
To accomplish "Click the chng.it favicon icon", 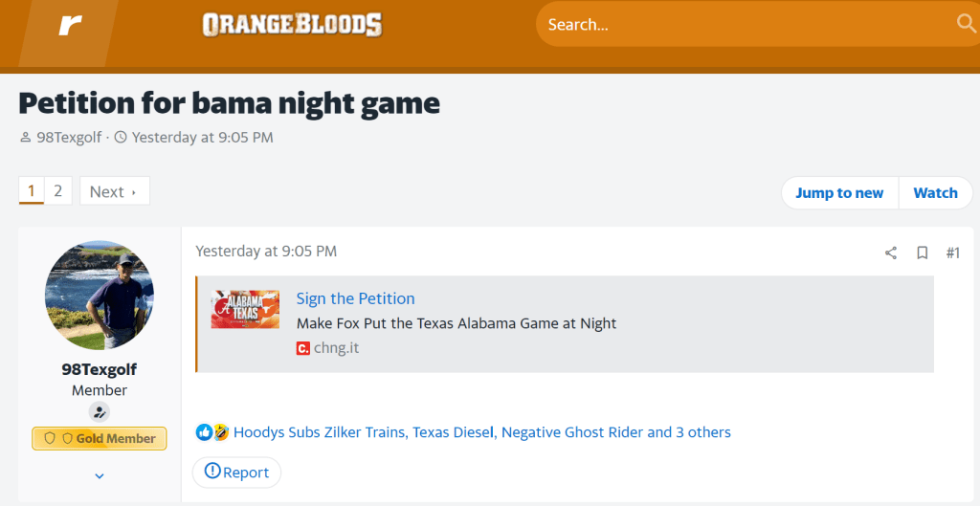I will tap(303, 348).
